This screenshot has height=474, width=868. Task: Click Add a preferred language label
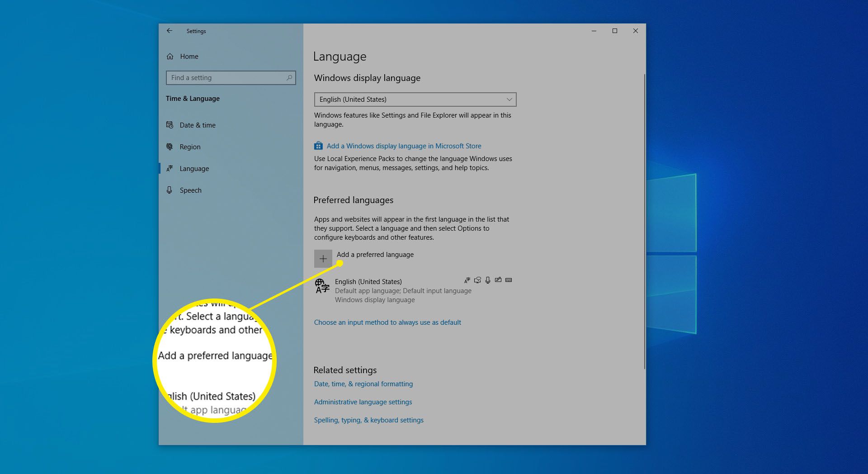375,255
